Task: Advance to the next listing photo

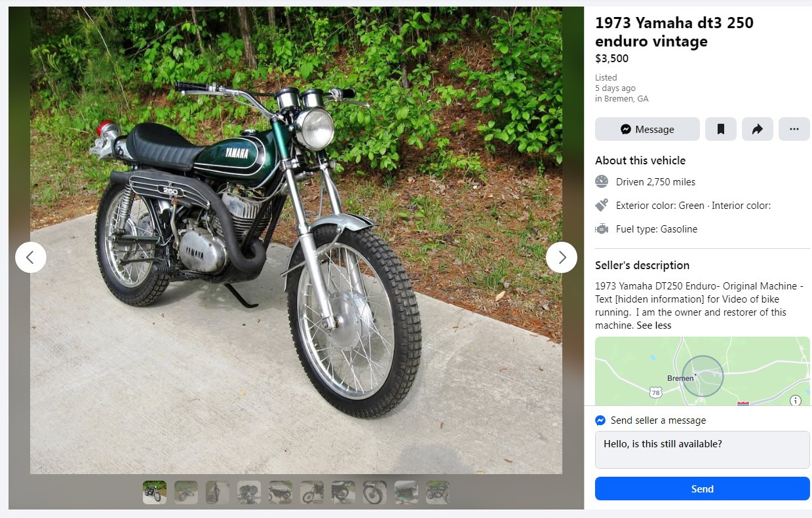Action: pyautogui.click(x=562, y=257)
